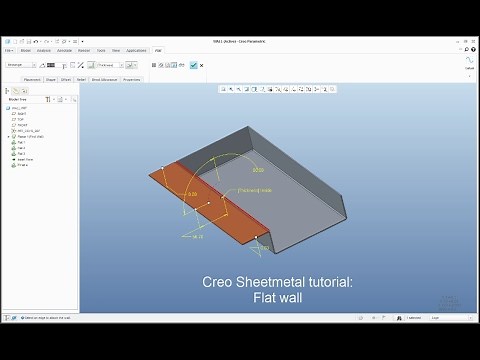Click the find binoculars icon in status bar
This screenshot has height=360, width=480.
[399, 318]
